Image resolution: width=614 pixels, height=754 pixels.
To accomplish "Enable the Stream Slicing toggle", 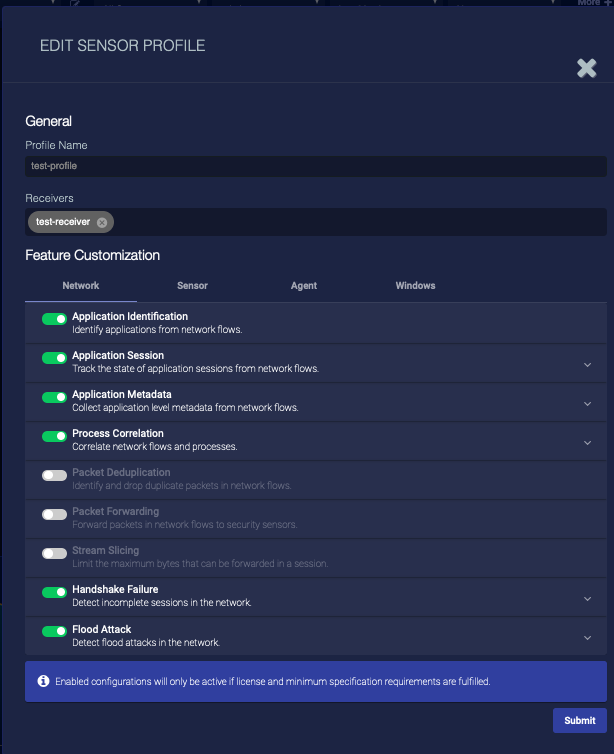I will tap(54, 553).
